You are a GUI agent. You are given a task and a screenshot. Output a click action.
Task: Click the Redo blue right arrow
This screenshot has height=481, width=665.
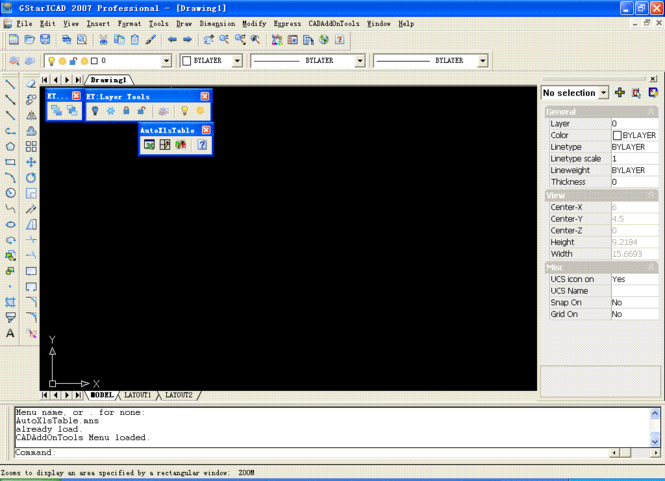click(187, 40)
